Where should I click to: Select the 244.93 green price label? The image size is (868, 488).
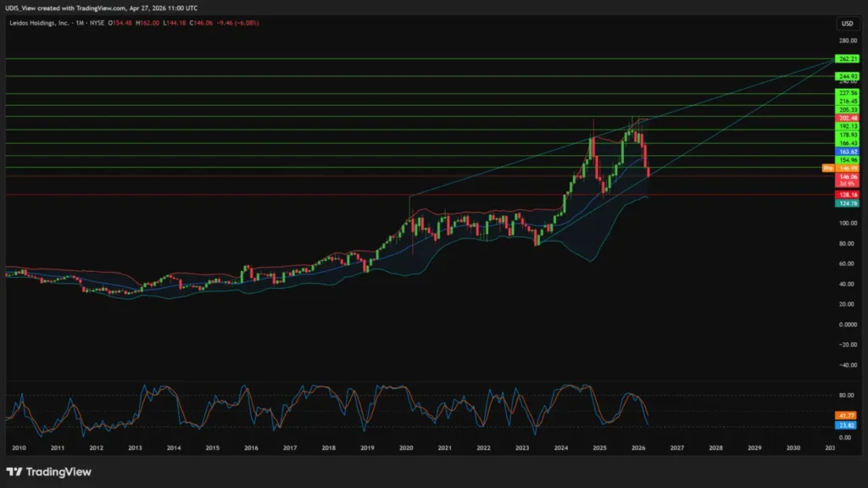(847, 76)
